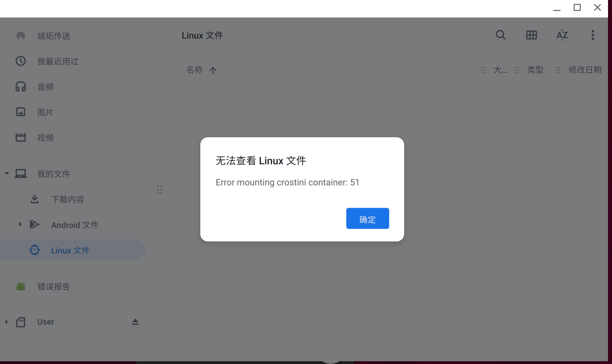This screenshot has width=612, height=364.
Task: Sort by 名称 column header
Action: pos(195,70)
